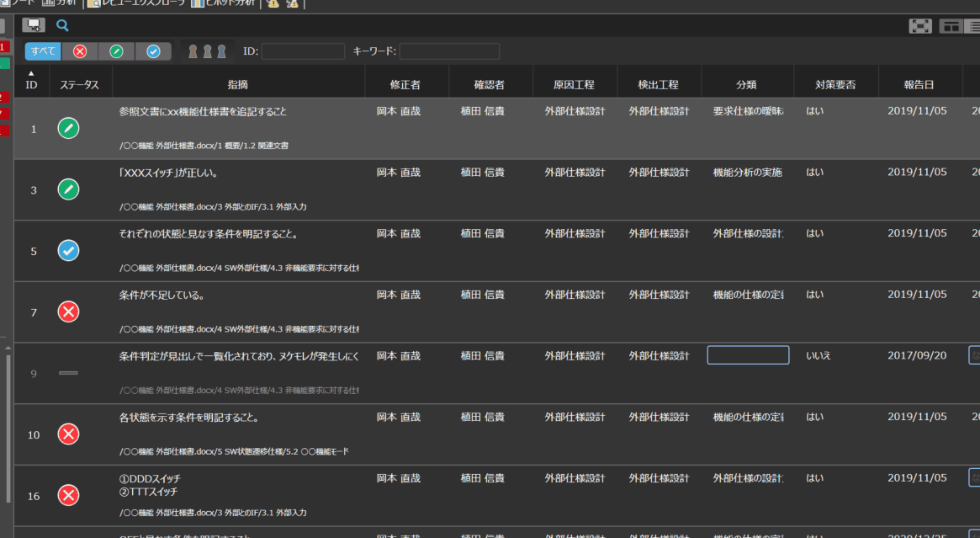The image size is (980, 538).
Task: Toggle the red X status filter
Action: (80, 51)
